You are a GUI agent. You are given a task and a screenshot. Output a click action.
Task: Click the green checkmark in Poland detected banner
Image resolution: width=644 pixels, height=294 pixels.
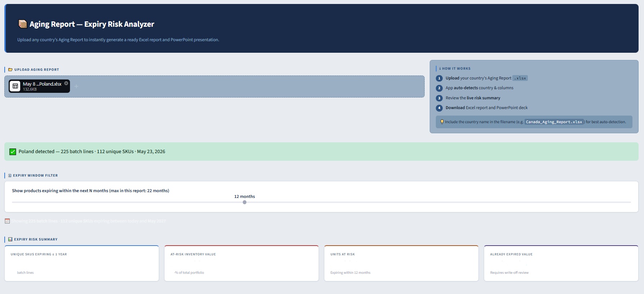(13, 152)
